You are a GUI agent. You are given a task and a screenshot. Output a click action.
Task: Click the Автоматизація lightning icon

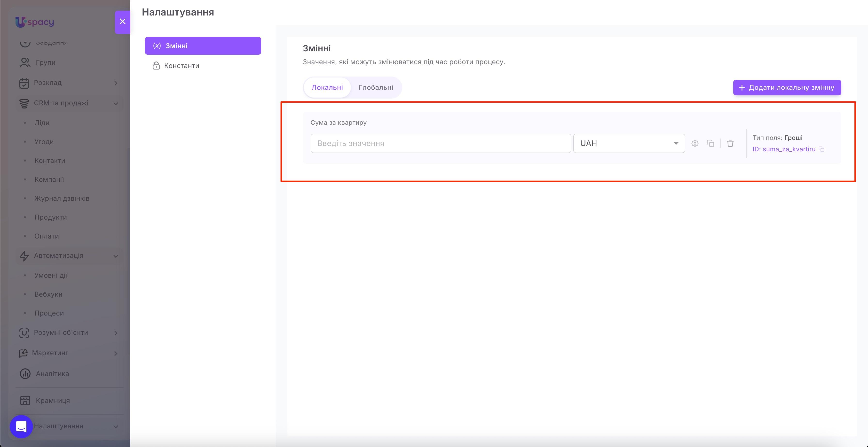click(24, 256)
